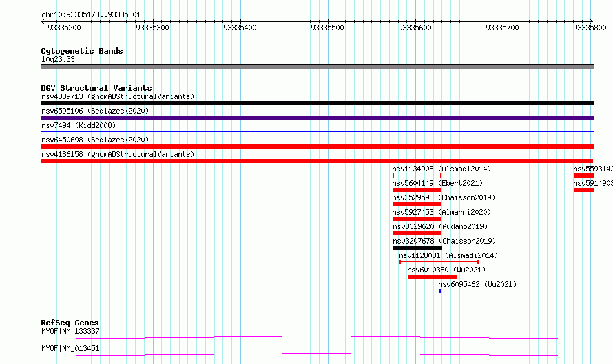Open nsv1134908 Alsmadi2014 variant label

tap(441, 169)
